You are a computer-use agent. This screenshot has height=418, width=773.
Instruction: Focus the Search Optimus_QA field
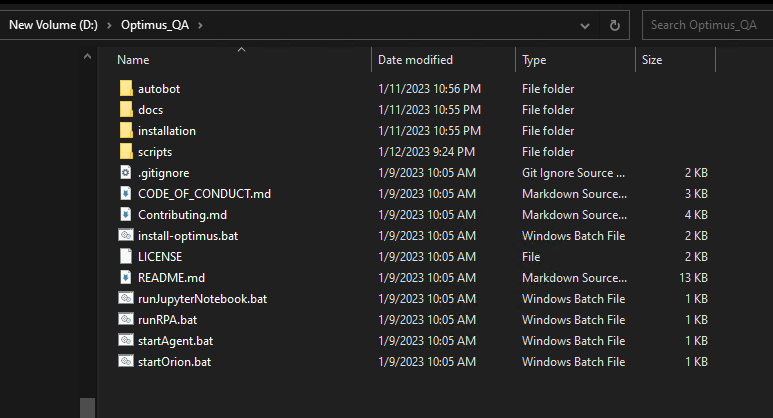pyautogui.click(x=707, y=25)
